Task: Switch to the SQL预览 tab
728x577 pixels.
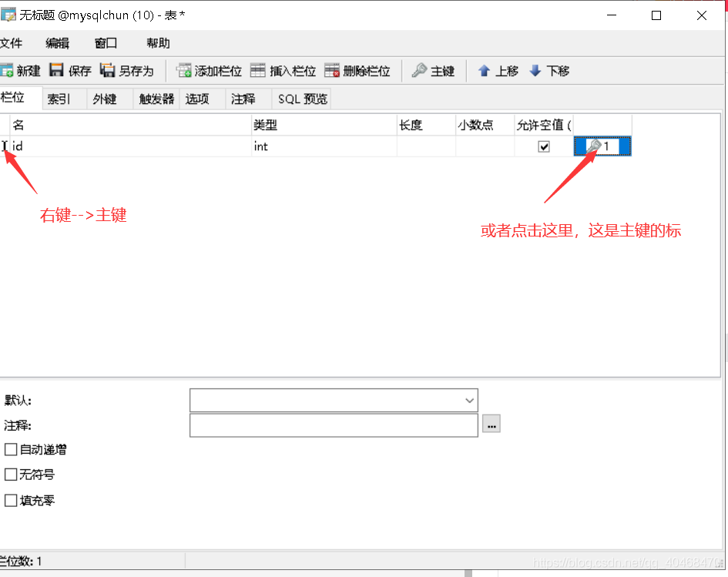Action: (x=301, y=99)
